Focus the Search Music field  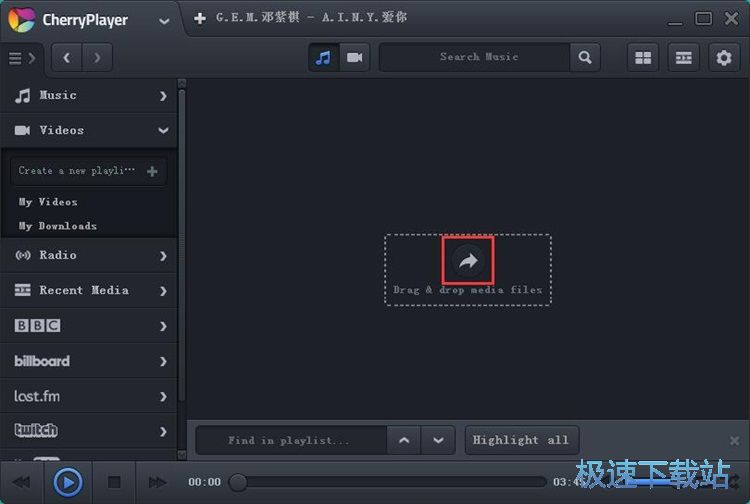[474, 57]
